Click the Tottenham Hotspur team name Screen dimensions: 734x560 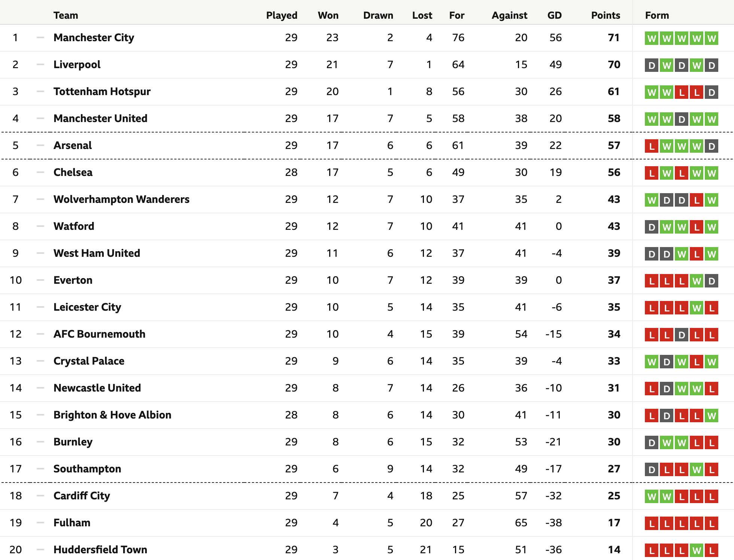tap(102, 91)
